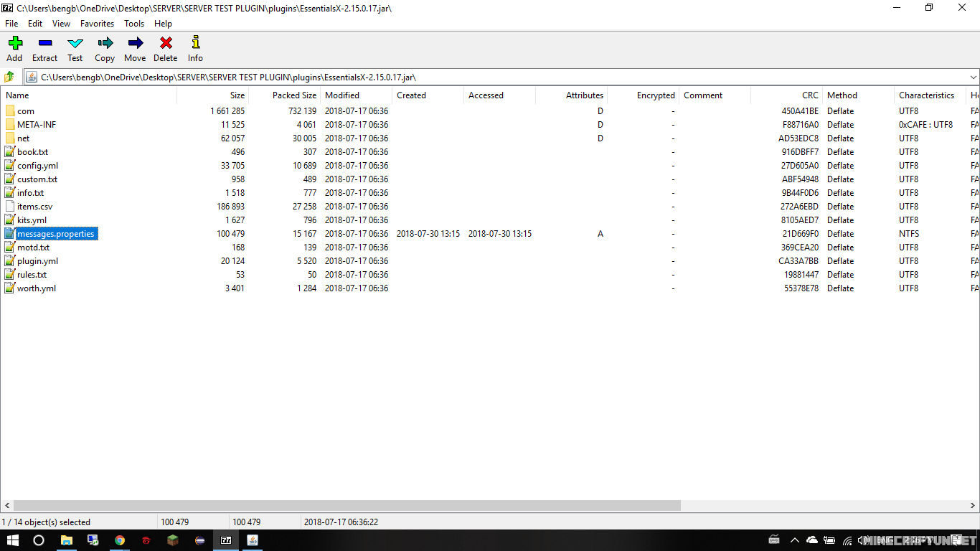
Task: Open Minecraft grass block taskbar icon
Action: tap(172, 540)
